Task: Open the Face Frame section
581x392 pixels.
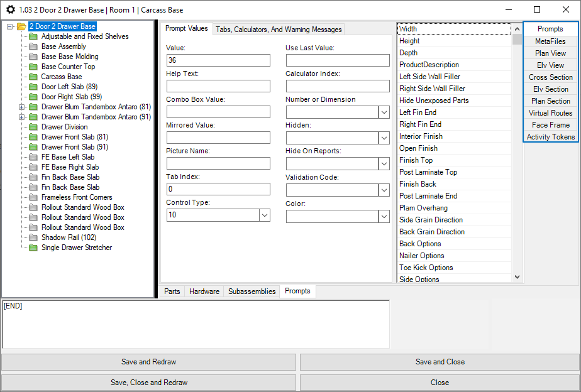Action: [550, 125]
